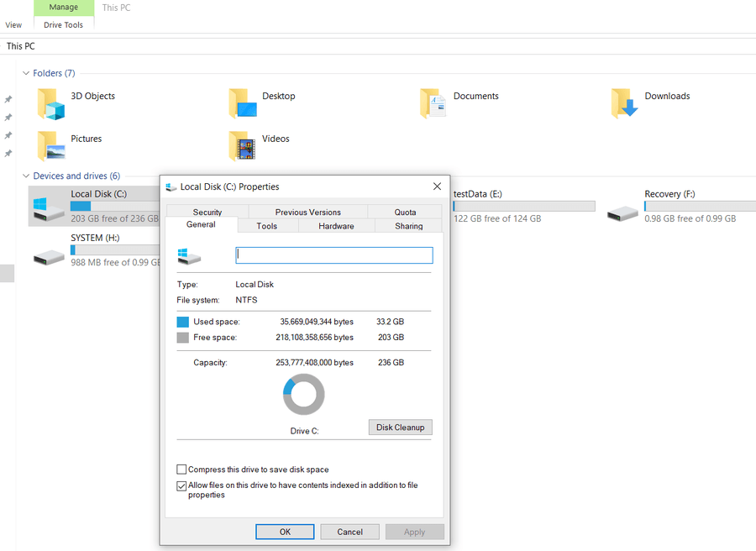Click the Local Disk (C:) usage bar

point(114,207)
